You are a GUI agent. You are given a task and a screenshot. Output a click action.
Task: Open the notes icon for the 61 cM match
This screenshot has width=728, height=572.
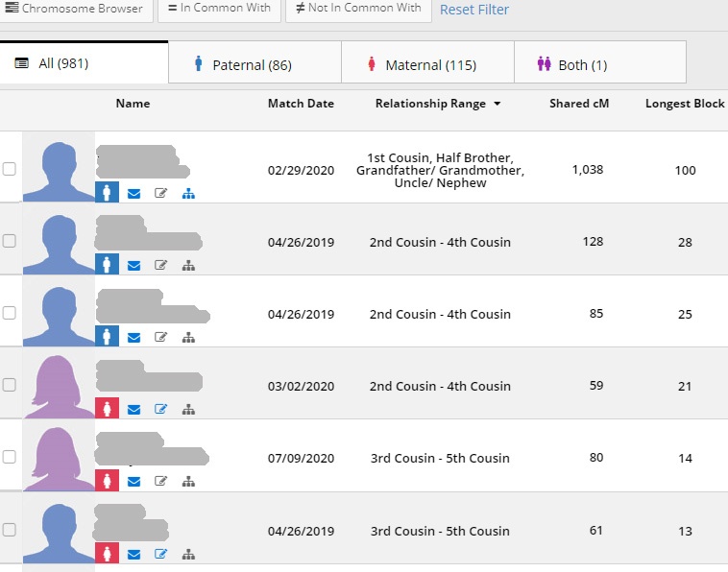(160, 554)
